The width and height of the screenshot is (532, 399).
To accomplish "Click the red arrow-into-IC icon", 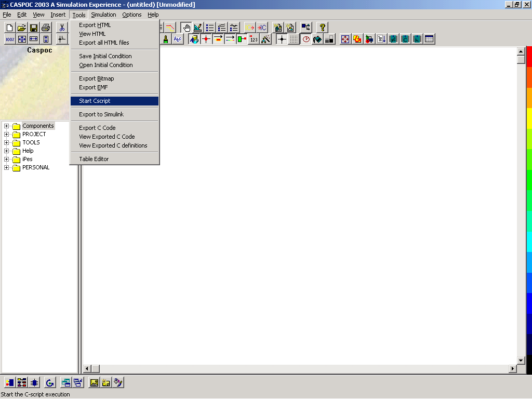I will tap(262, 28).
